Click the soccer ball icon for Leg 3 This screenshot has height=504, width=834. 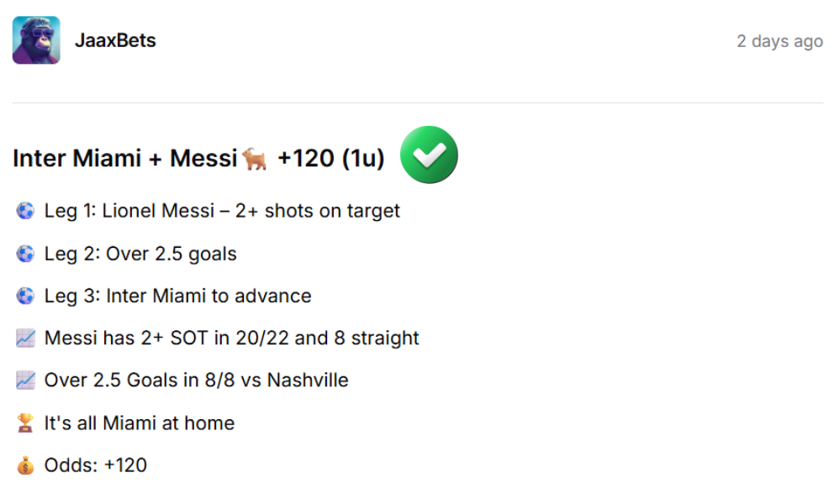25,296
